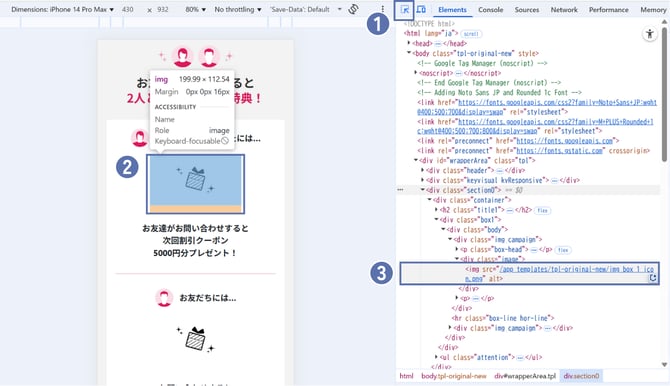Open the img_box_1_icon.png src link

coord(559,274)
